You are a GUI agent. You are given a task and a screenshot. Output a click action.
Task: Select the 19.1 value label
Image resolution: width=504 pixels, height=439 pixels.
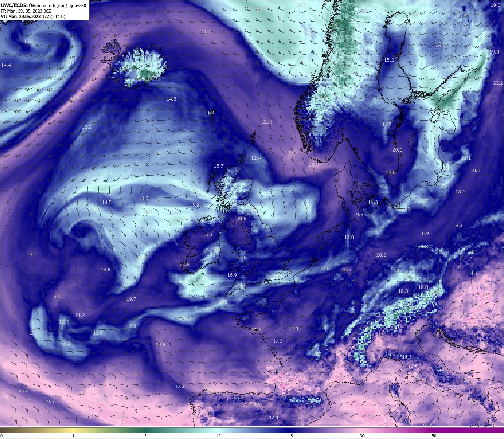coord(31,254)
